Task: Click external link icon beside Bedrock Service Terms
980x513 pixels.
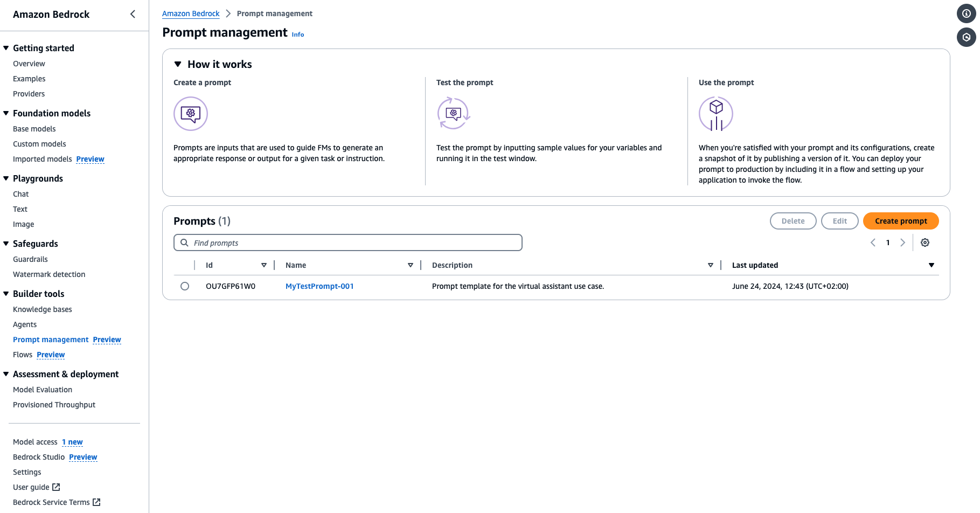Action: coord(96,502)
